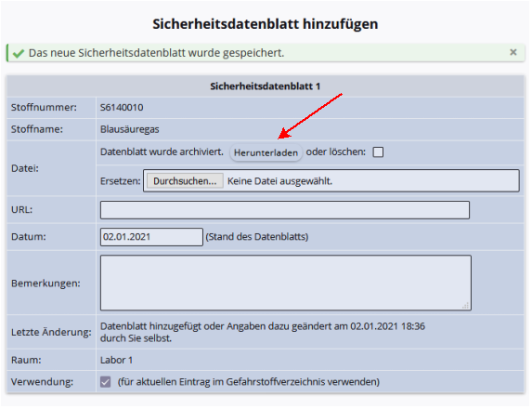Click into the Bemerkungen text area

286,283
